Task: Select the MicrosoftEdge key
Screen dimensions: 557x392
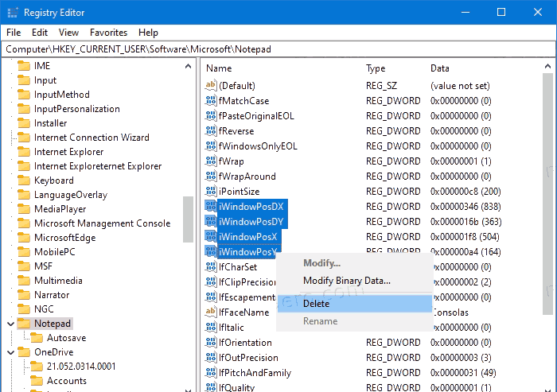Action: pos(65,238)
